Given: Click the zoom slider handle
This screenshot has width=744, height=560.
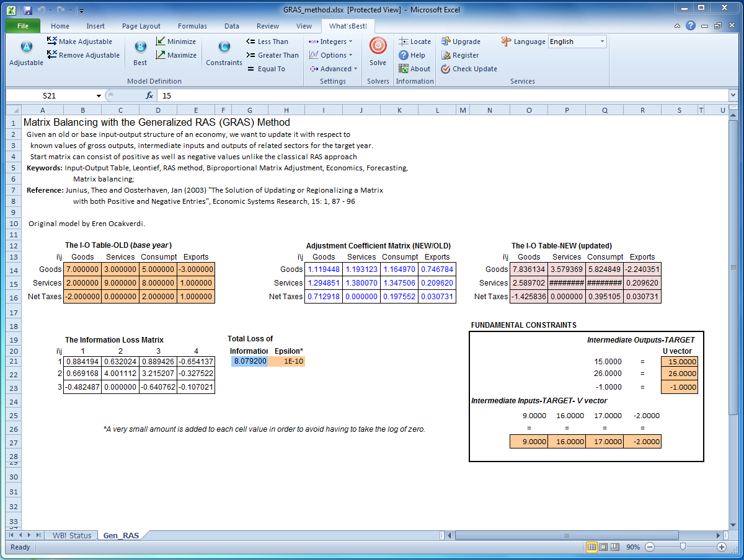Looking at the screenshot, I should 683,547.
